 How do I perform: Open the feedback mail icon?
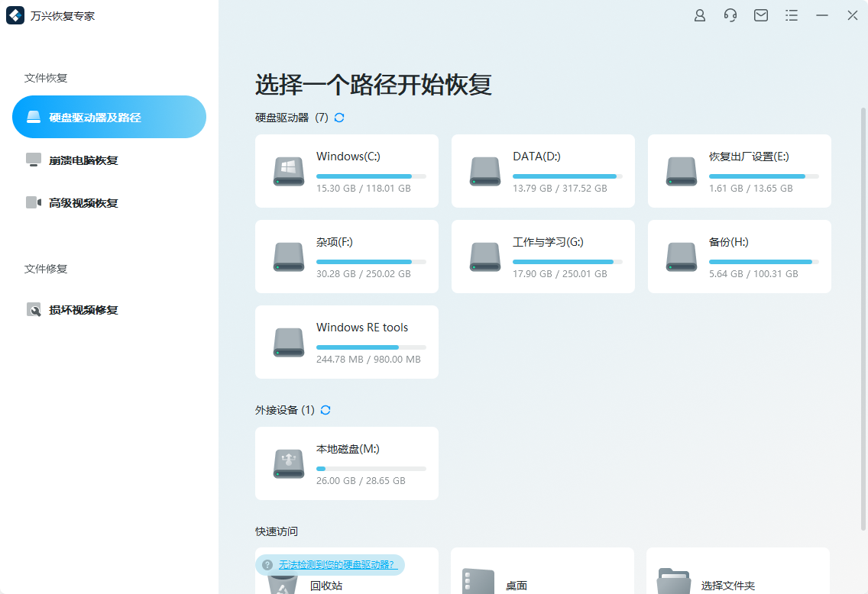point(760,15)
